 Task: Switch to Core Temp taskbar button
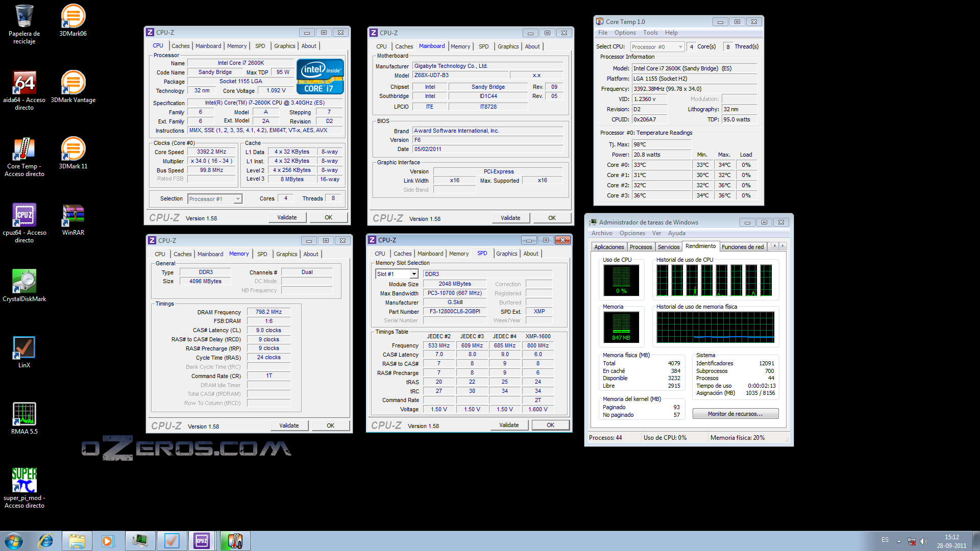[235, 541]
